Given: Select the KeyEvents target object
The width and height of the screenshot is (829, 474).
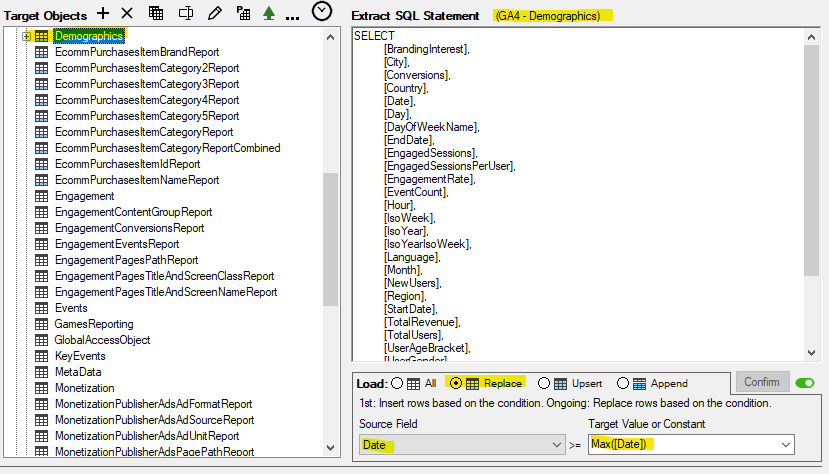Looking at the screenshot, I should [x=82, y=356].
